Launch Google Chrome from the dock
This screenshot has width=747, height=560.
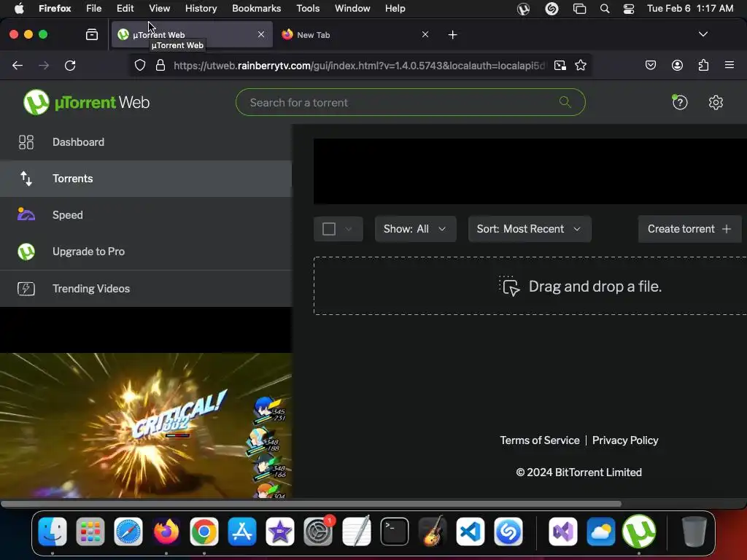click(x=204, y=532)
